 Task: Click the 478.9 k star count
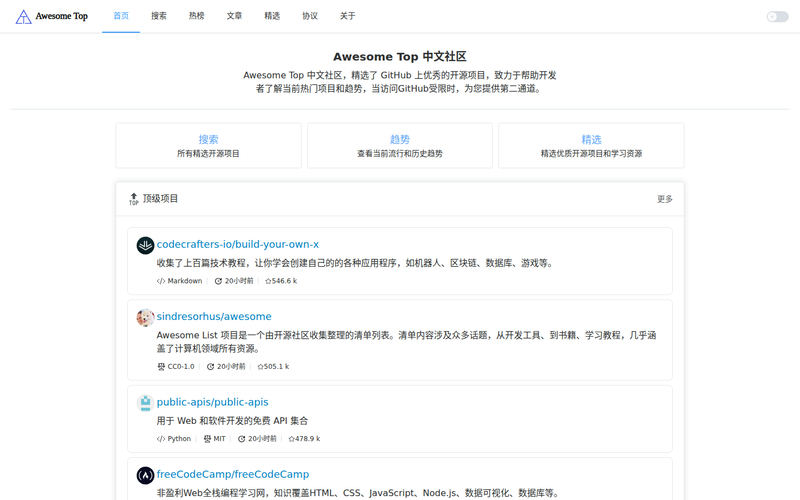coord(308,439)
